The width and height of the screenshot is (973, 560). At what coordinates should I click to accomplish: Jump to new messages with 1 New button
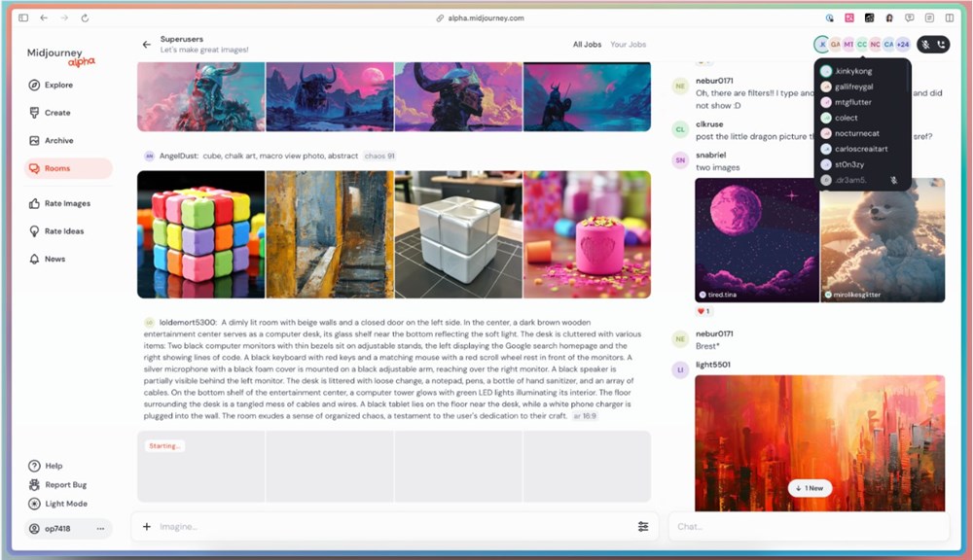(810, 488)
